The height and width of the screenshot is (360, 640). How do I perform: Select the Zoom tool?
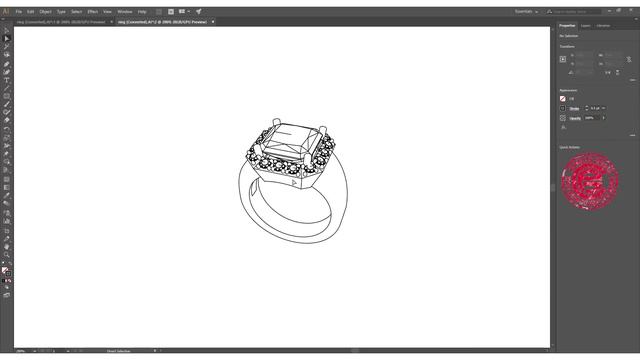point(7,255)
